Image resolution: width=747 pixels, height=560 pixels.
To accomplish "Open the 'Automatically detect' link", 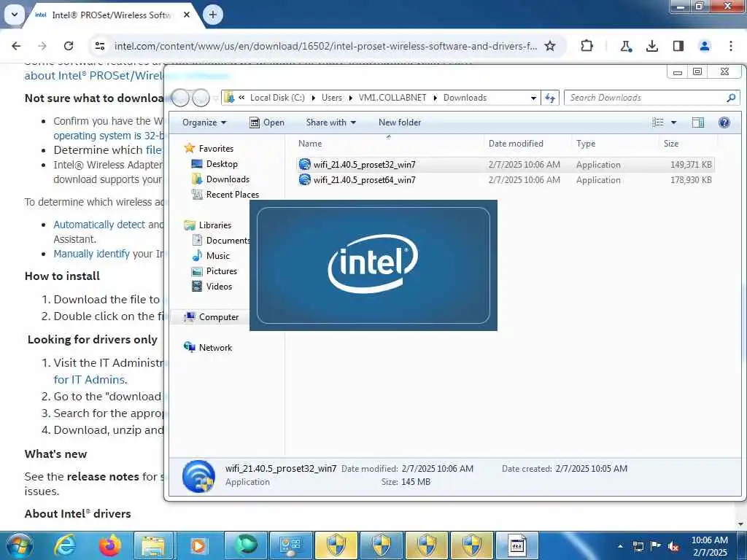I will (x=99, y=225).
